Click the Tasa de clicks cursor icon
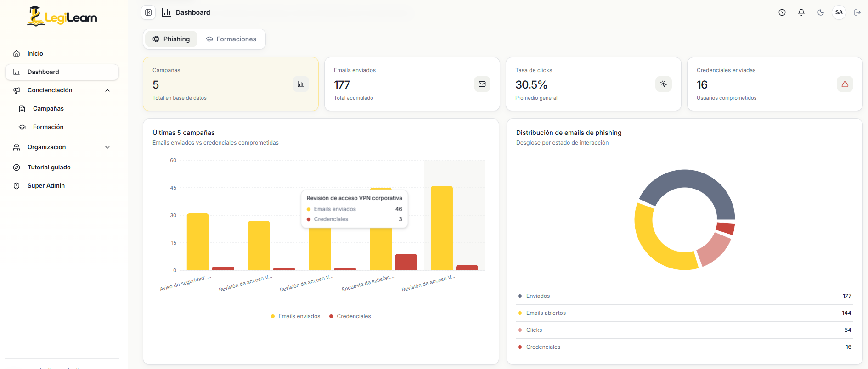Image resolution: width=868 pixels, height=369 pixels. pyautogui.click(x=664, y=84)
